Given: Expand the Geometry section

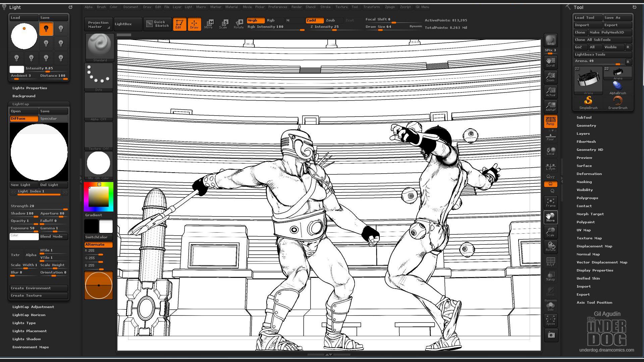Looking at the screenshot, I should pos(586,126).
